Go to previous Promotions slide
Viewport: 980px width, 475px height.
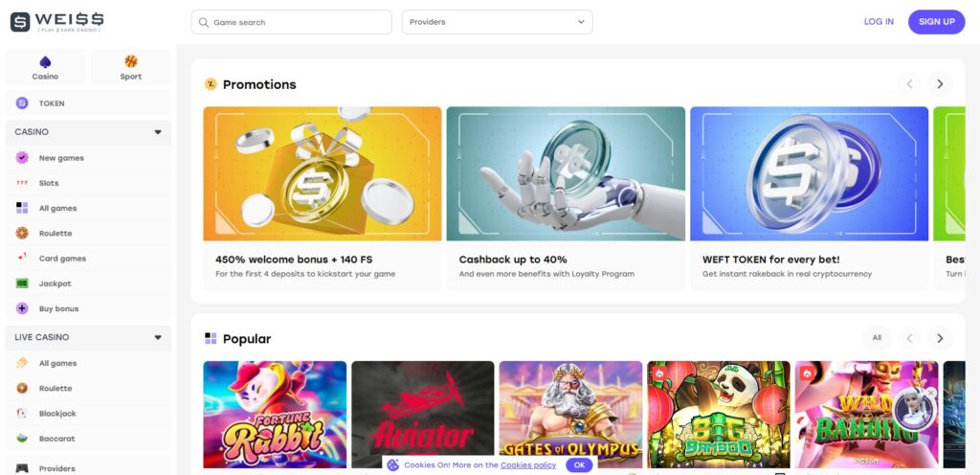click(909, 83)
